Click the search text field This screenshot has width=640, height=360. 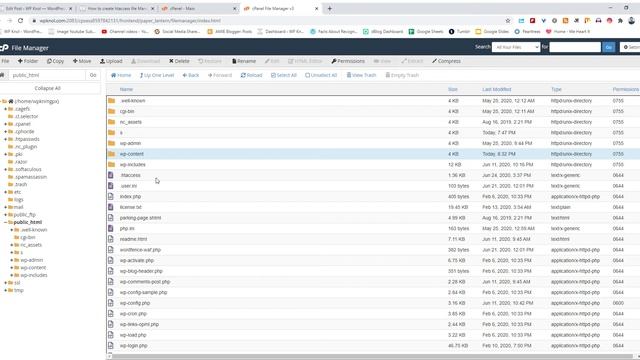click(x=575, y=47)
